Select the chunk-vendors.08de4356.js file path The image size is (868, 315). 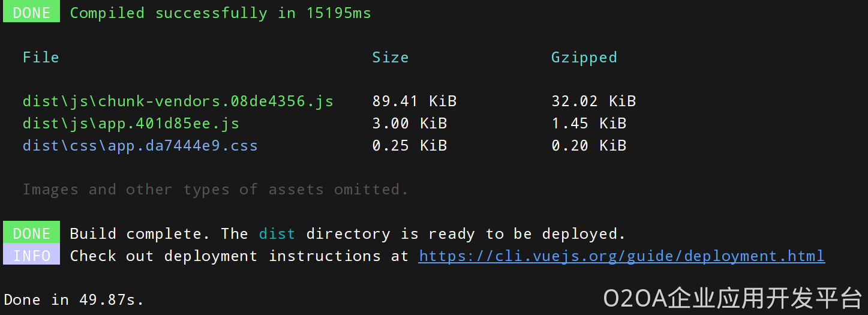tap(178, 101)
